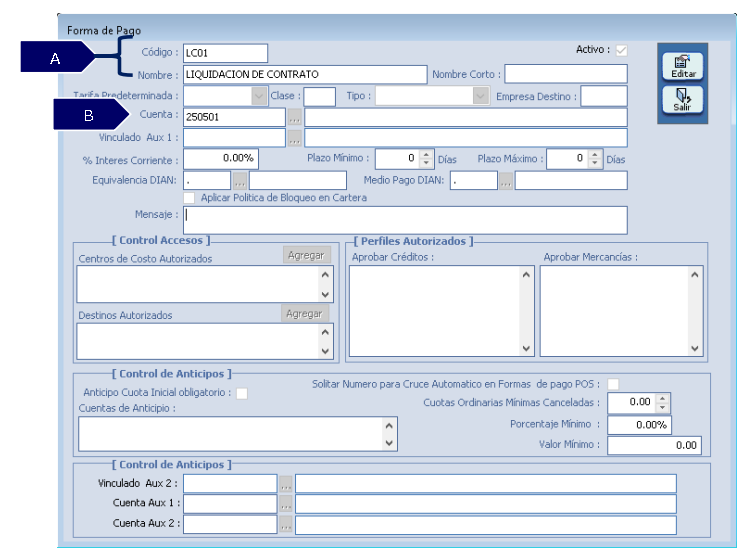Click Agregar for Destinos Autorizados
745x554 pixels.
(305, 314)
